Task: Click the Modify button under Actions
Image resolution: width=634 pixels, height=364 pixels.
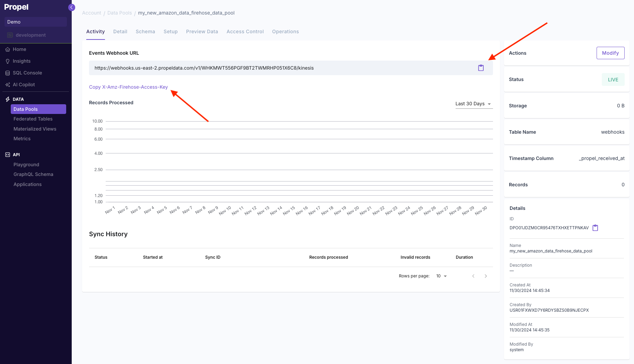Action: [x=610, y=53]
